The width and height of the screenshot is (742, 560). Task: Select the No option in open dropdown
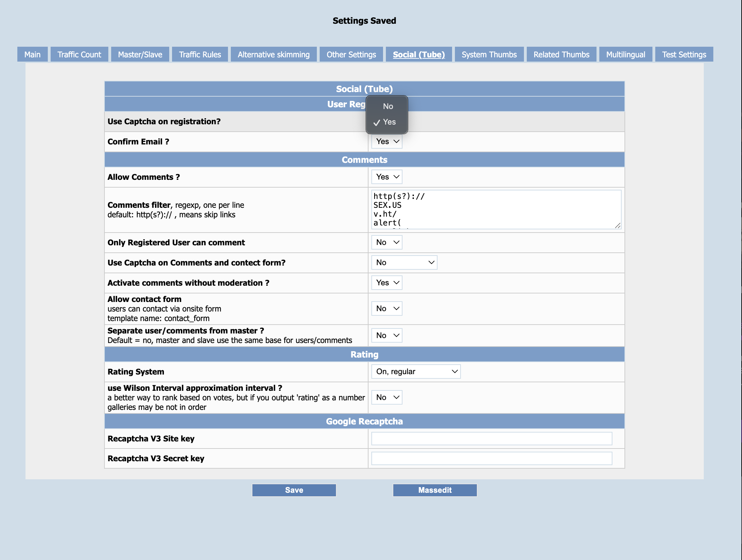tap(387, 106)
